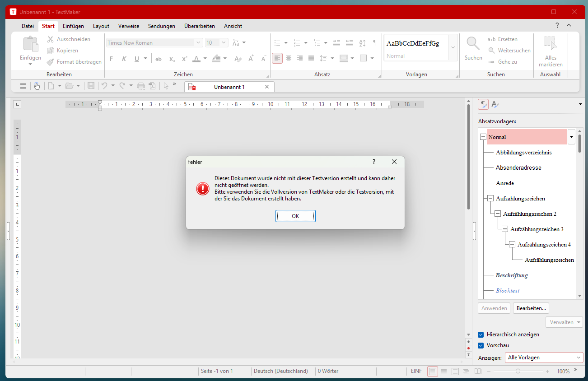Click the Format übertragen brush icon
Screen dimensions: 588x381
[x=51, y=62]
